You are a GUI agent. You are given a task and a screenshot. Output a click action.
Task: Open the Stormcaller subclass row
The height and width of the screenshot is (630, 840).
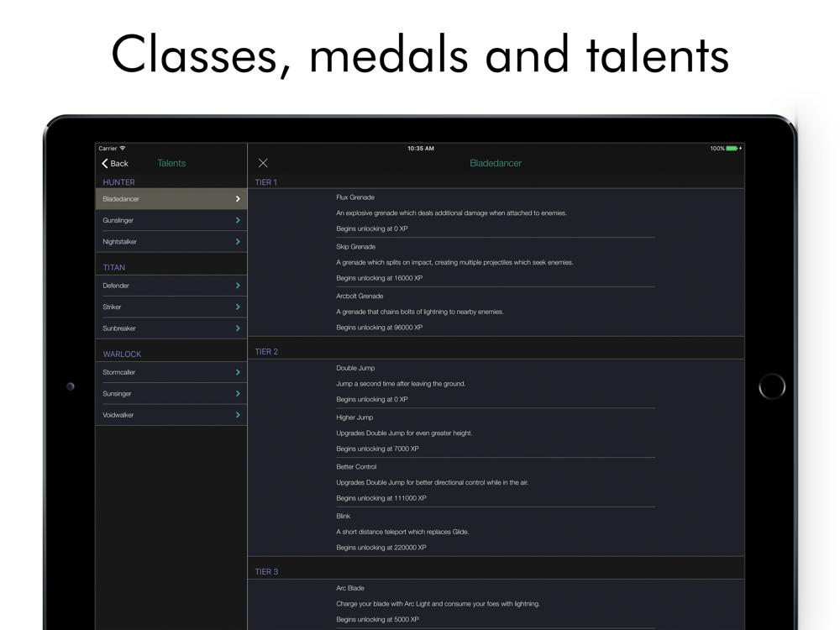[x=171, y=372]
